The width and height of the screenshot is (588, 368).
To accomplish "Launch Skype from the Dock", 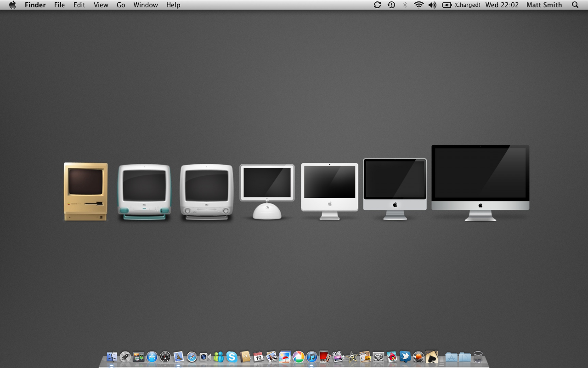I will coord(232,356).
